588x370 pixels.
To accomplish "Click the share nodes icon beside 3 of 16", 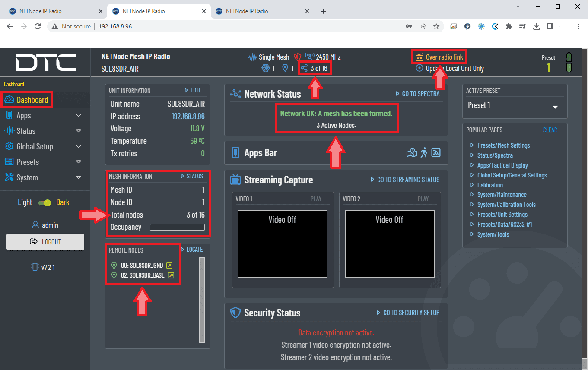I will [304, 68].
